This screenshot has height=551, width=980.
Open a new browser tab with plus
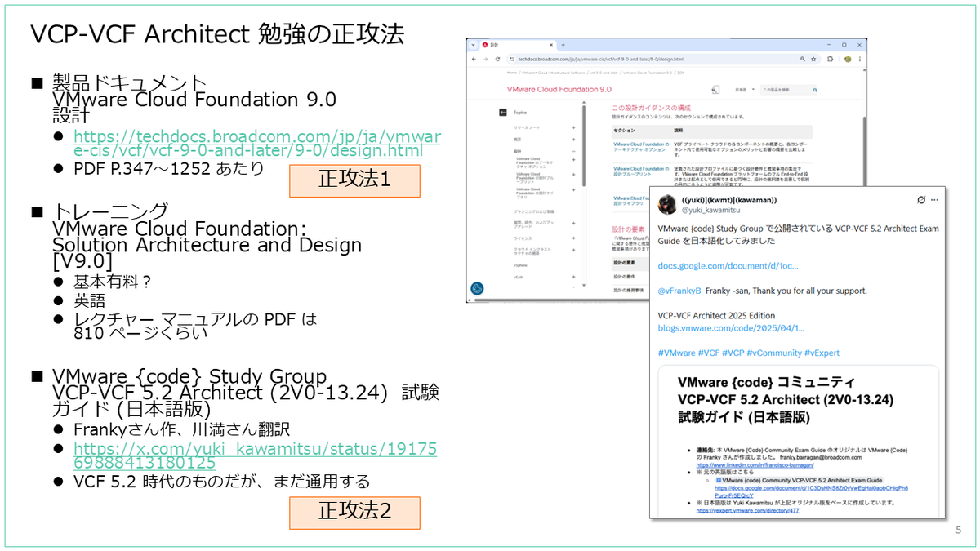pos(563,45)
